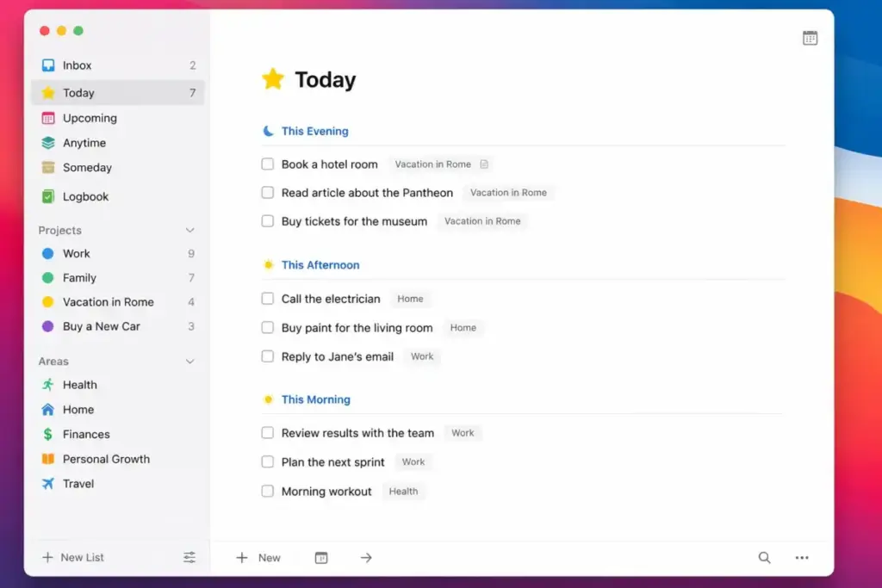Open the Upcoming list

coord(117,118)
